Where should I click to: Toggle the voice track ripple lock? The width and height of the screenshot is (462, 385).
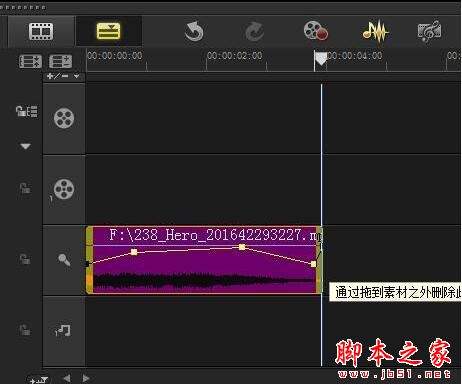coord(25,259)
